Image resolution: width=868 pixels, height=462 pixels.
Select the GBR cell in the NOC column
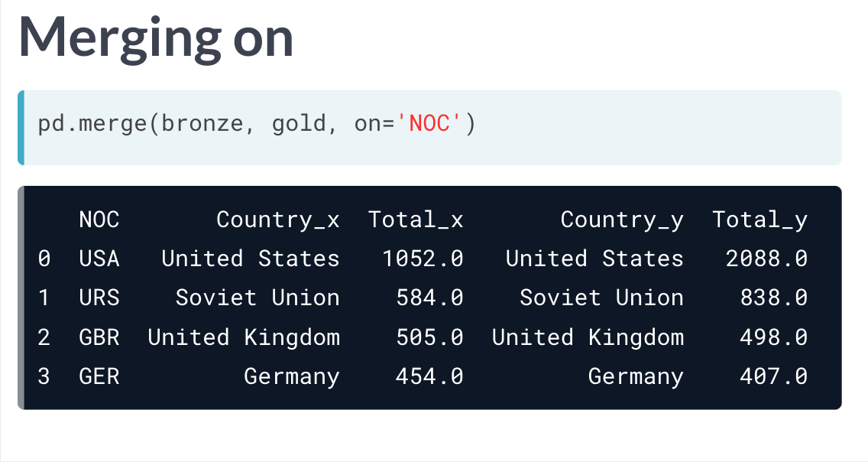coord(99,337)
